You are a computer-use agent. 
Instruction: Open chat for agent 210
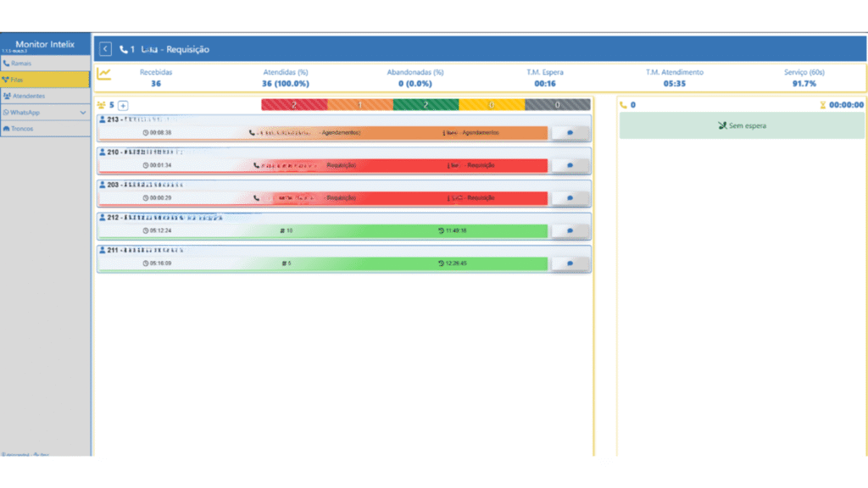[570, 165]
